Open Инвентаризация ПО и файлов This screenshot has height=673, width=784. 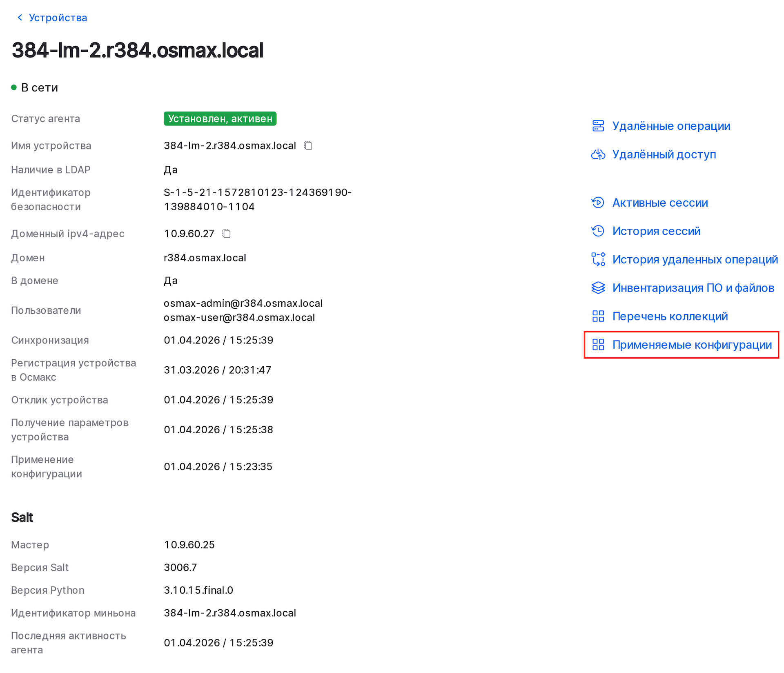693,288
